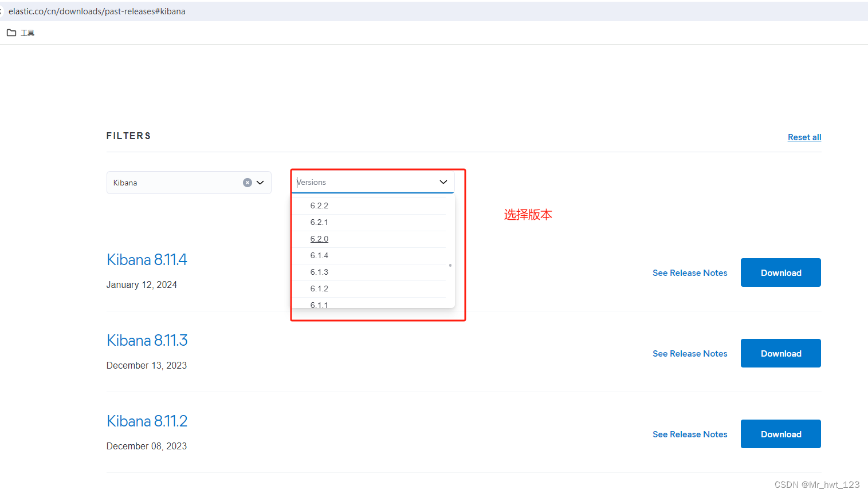Screen dimensions: 868x494
Task: Click the December 13, 2023 date text
Action: coord(147,366)
